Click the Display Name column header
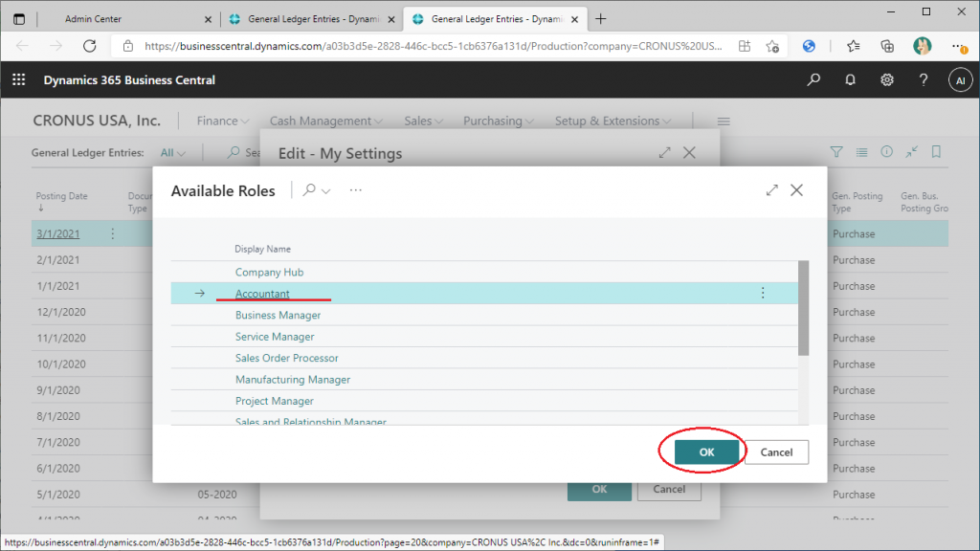The height and width of the screenshot is (551, 980). [x=262, y=249]
